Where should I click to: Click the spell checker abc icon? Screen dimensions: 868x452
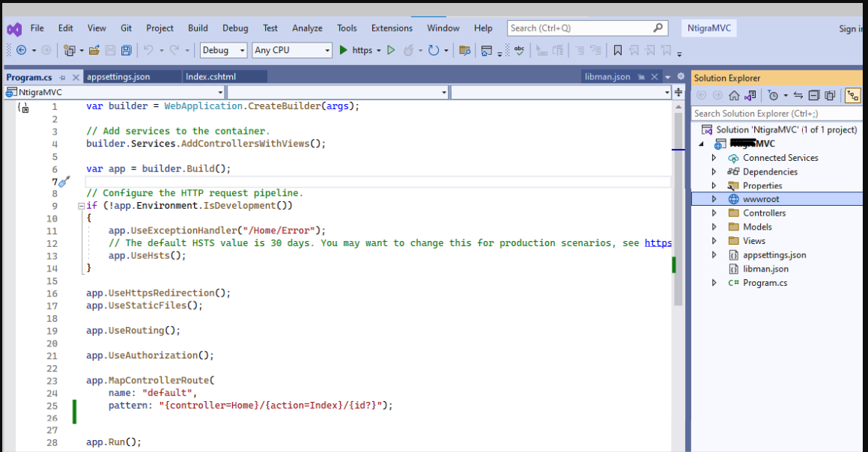(519, 50)
